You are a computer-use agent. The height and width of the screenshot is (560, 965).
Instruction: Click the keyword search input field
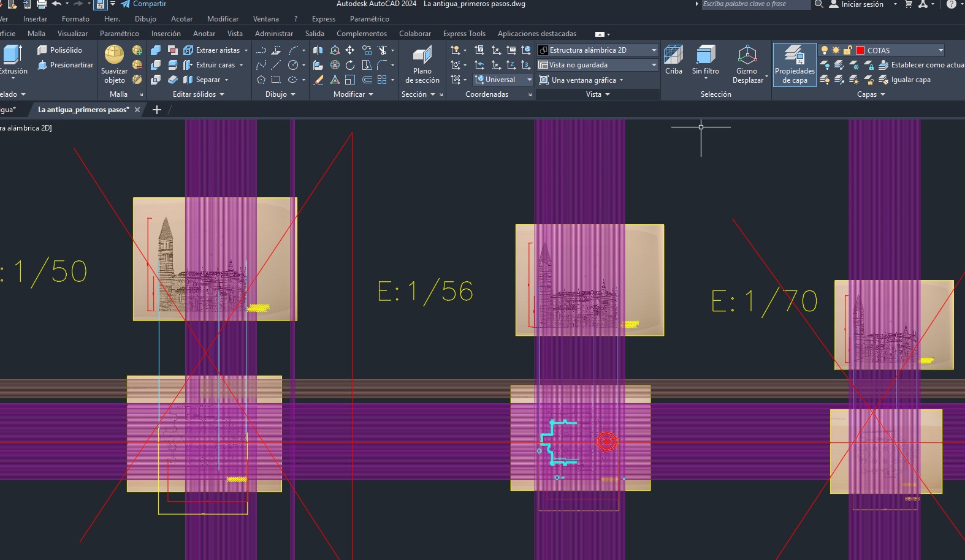click(756, 4)
